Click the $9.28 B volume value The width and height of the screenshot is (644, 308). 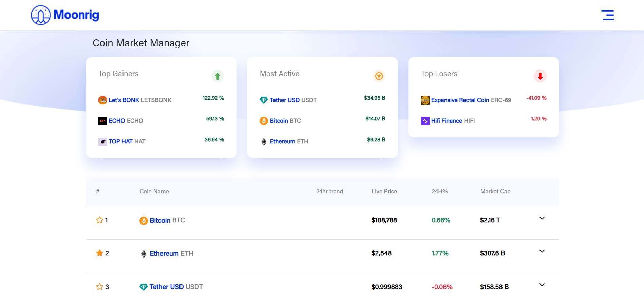click(376, 140)
